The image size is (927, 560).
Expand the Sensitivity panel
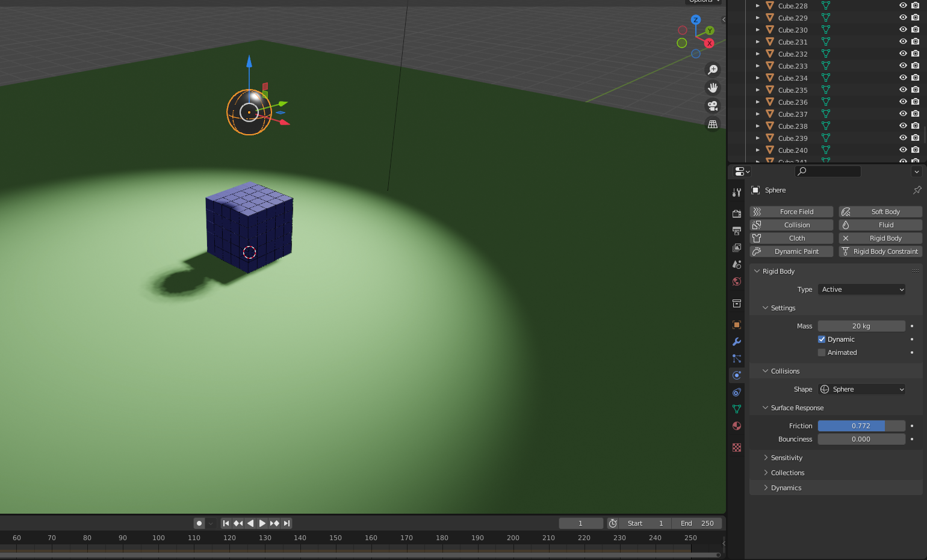coord(786,458)
